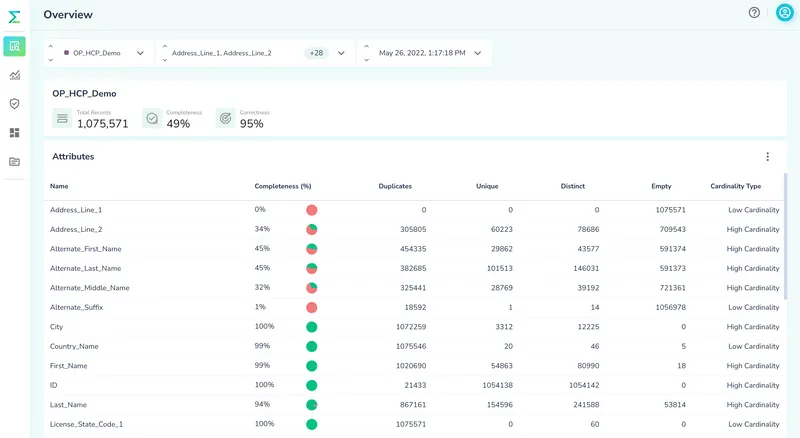
Task: Sort by Cardinality Type column header
Action: point(735,186)
